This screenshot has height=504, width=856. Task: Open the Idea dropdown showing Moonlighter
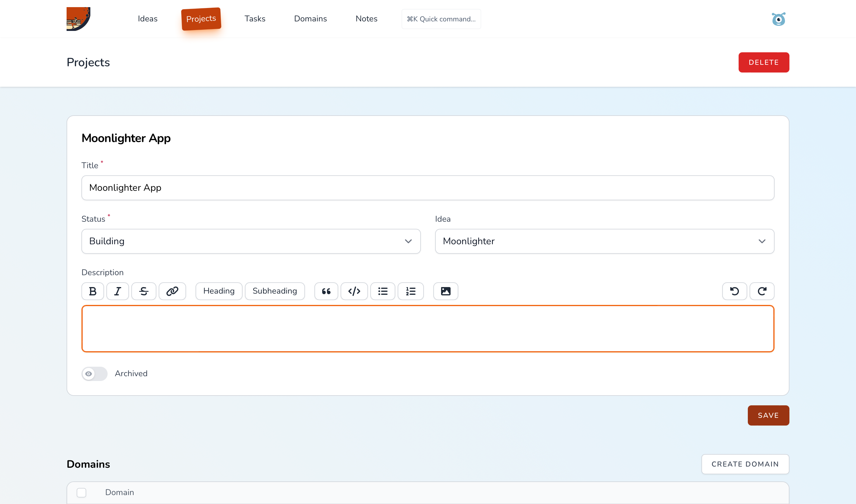(x=604, y=241)
